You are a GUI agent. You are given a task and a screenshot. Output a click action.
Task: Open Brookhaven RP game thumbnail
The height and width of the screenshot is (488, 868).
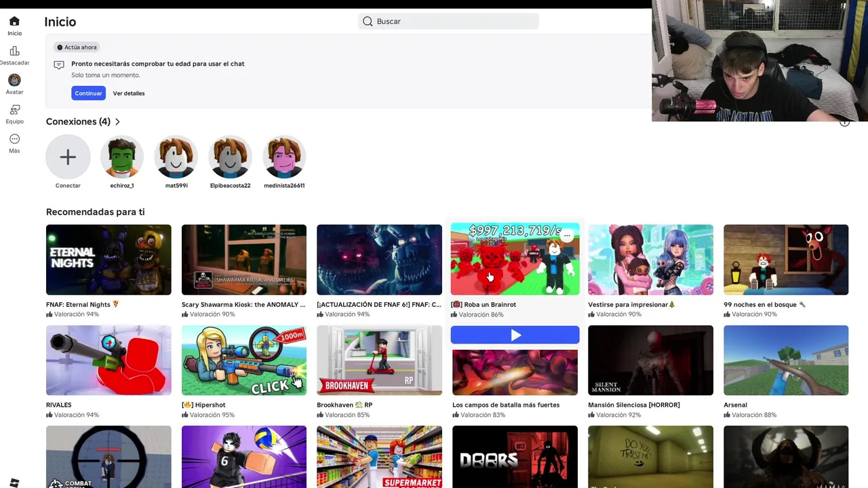(379, 360)
